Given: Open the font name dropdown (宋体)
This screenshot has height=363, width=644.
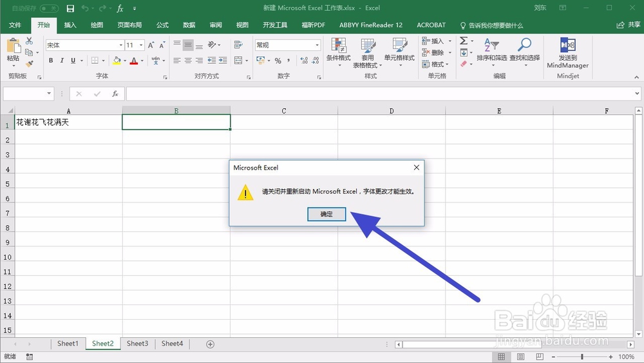Looking at the screenshot, I should pos(121,45).
